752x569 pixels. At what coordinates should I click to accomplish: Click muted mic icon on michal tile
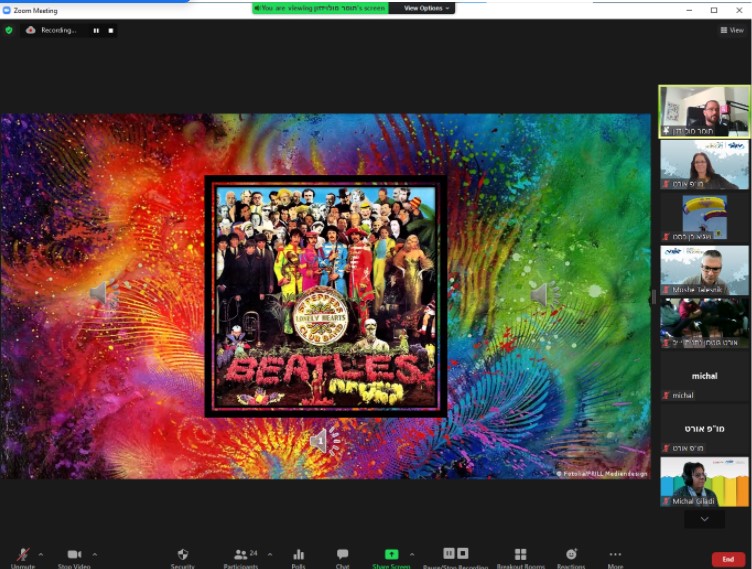pyautogui.click(x=666, y=395)
